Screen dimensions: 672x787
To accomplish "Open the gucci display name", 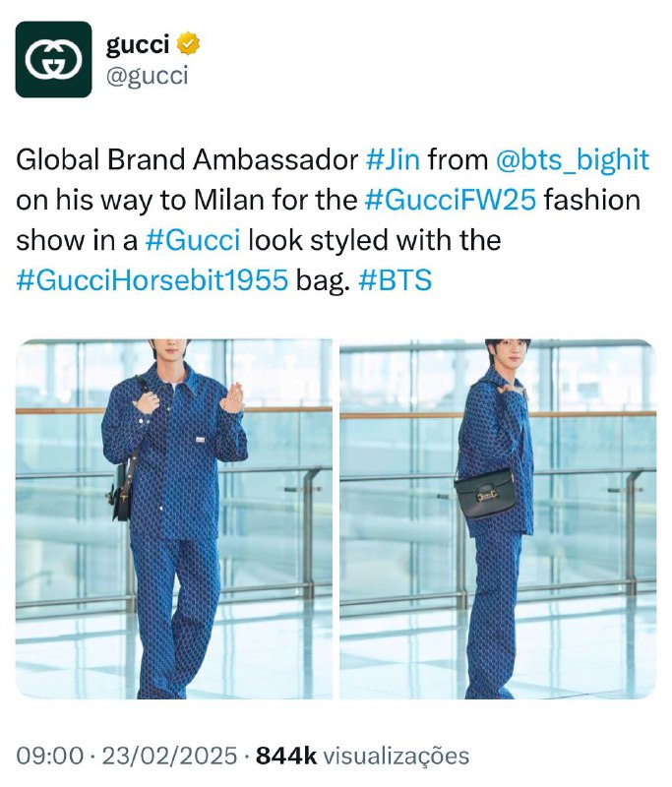I will [x=138, y=44].
